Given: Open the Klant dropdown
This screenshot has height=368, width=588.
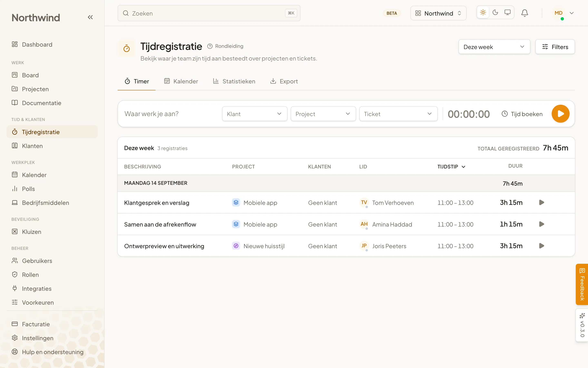Looking at the screenshot, I should coord(254,114).
